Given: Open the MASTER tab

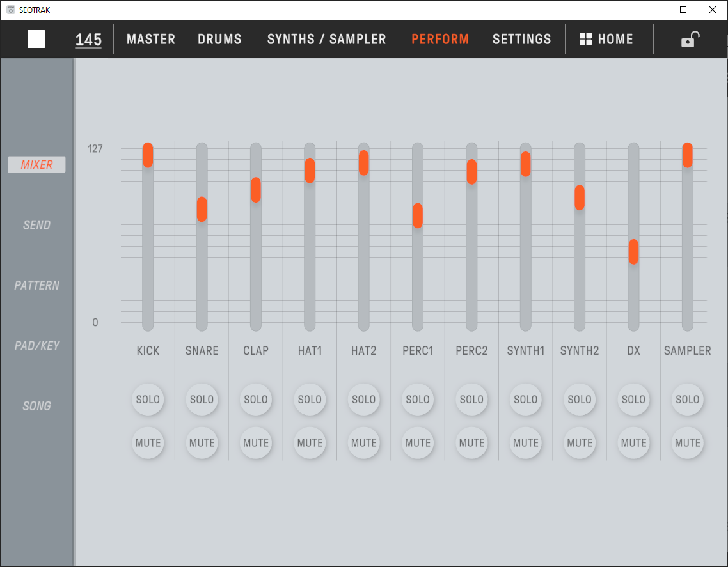Looking at the screenshot, I should (x=151, y=39).
